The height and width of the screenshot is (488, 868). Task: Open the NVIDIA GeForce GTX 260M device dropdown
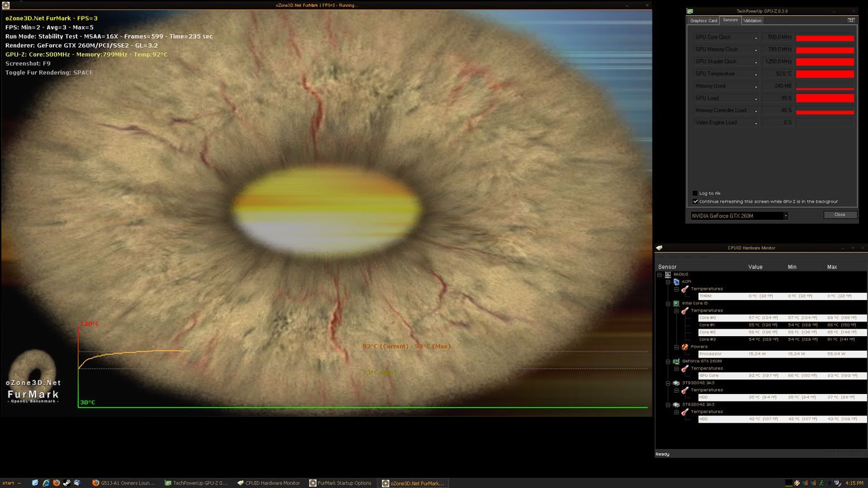785,216
